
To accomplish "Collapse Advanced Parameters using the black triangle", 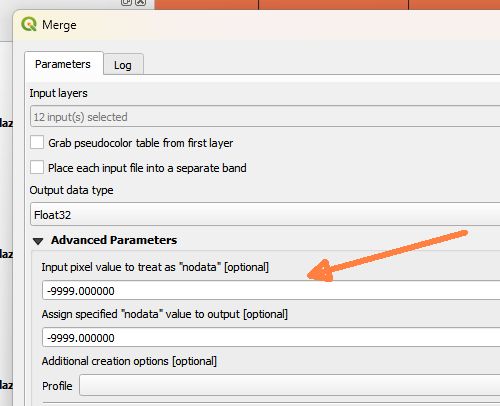I will (x=38, y=241).
